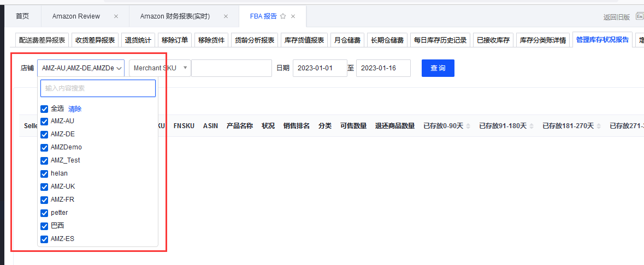The image size is (644, 265).
Task: Click the 销售排名 column header
Action: (x=297, y=126)
